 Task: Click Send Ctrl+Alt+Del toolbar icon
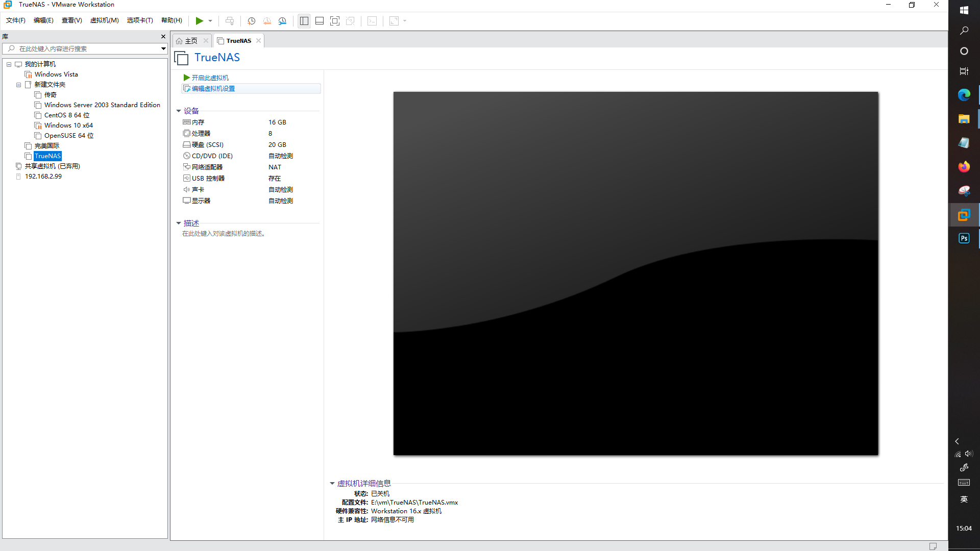(230, 21)
